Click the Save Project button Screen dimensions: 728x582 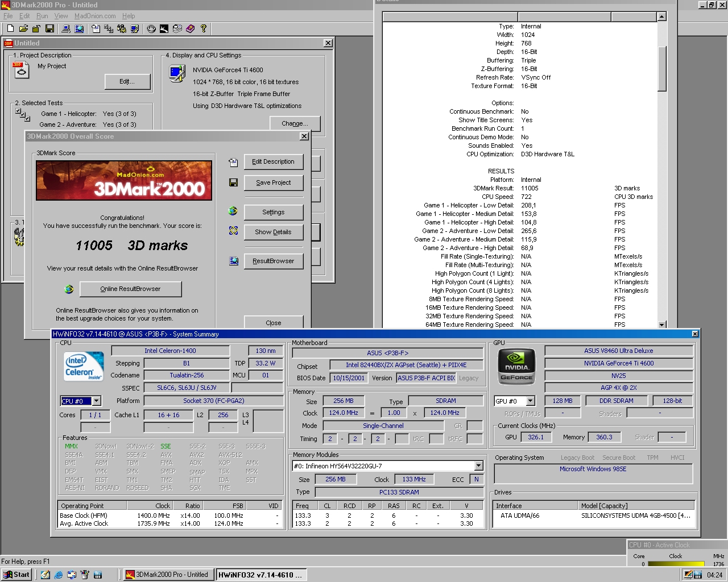pyautogui.click(x=273, y=183)
